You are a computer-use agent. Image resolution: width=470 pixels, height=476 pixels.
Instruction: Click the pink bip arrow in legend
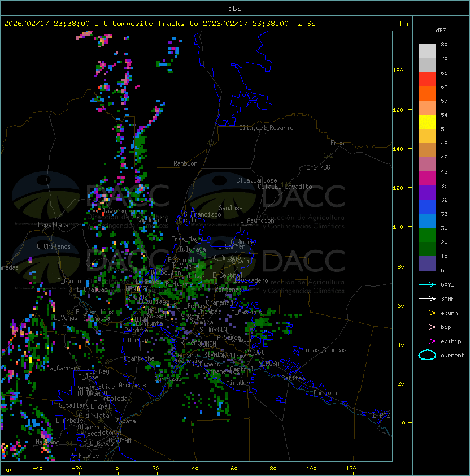pyautogui.click(x=427, y=327)
